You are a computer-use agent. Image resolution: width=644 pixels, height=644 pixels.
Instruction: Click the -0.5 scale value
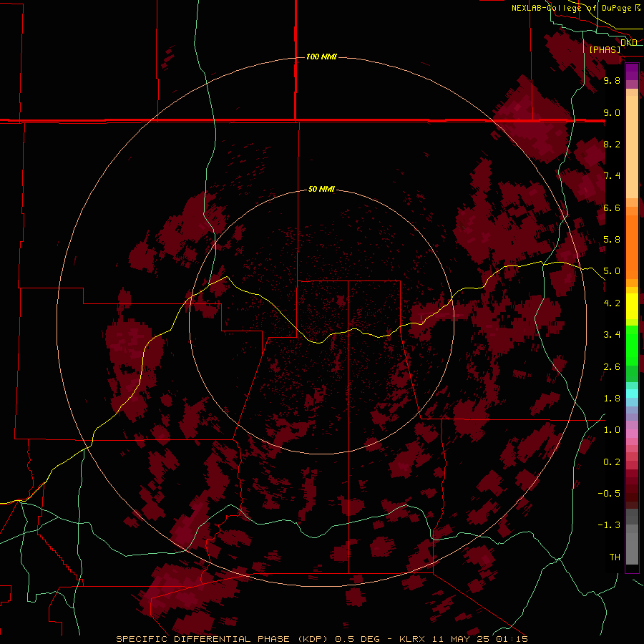coord(609,494)
